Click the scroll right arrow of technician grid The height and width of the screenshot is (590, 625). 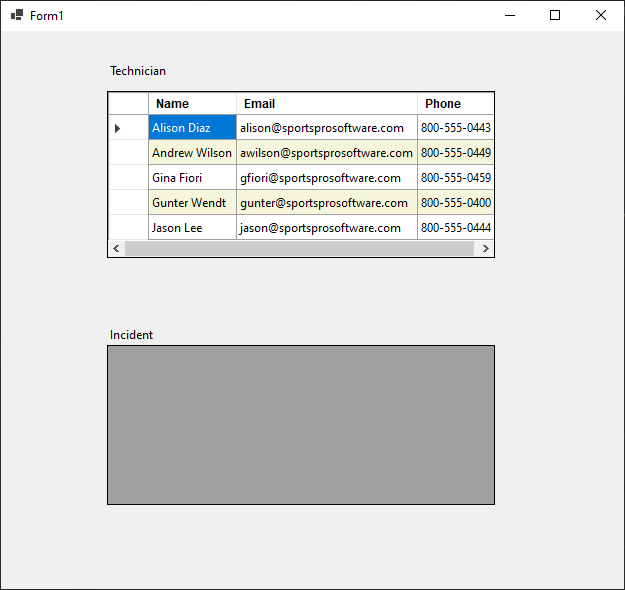485,248
